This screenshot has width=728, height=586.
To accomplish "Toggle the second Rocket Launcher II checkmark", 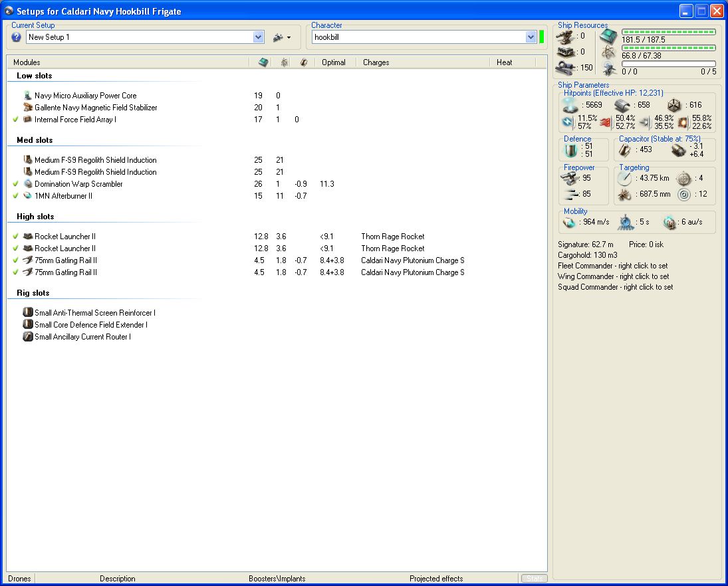I will pyautogui.click(x=15, y=248).
